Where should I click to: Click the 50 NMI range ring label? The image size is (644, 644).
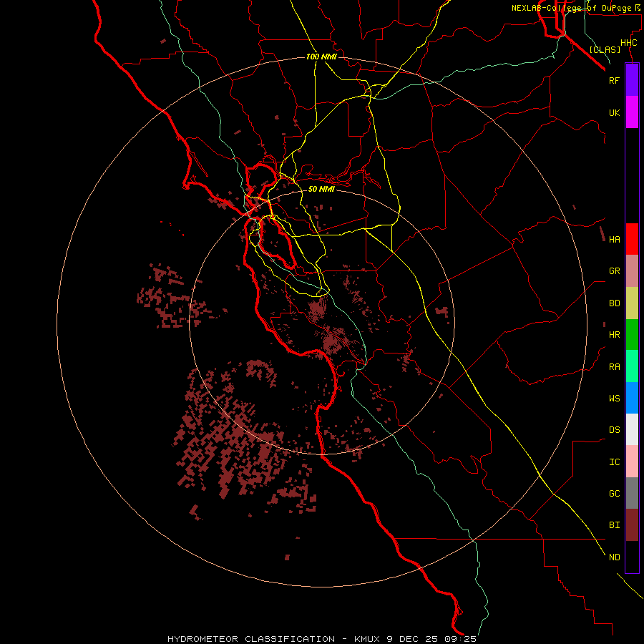[321, 190]
